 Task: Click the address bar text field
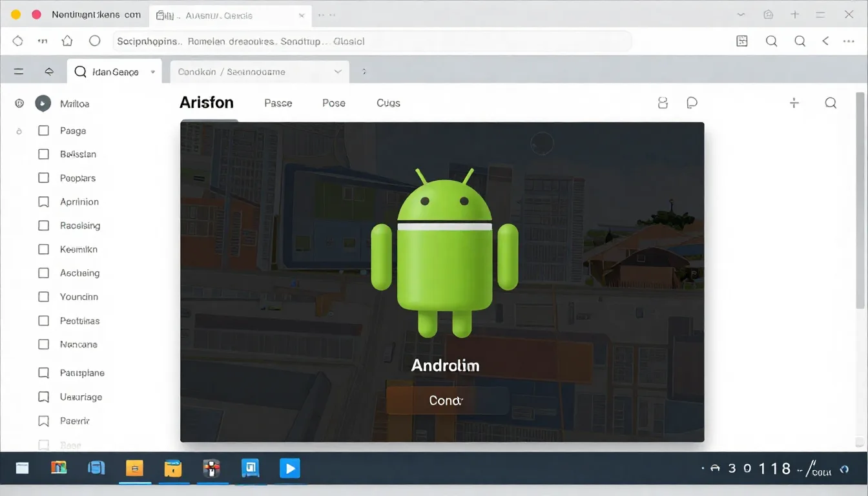373,41
